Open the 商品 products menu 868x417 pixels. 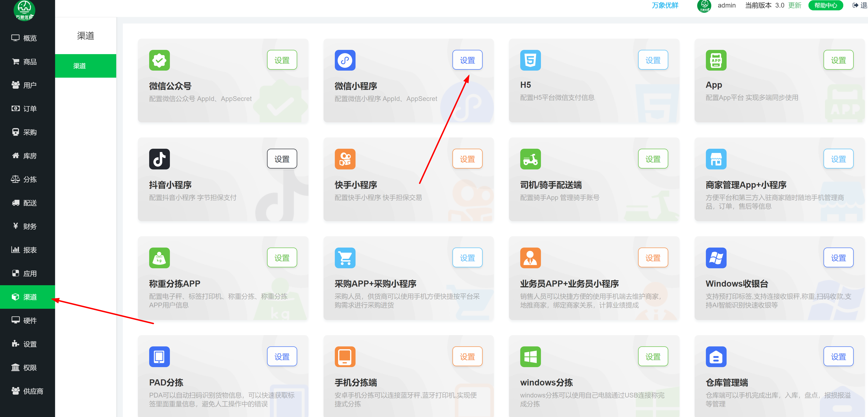27,61
